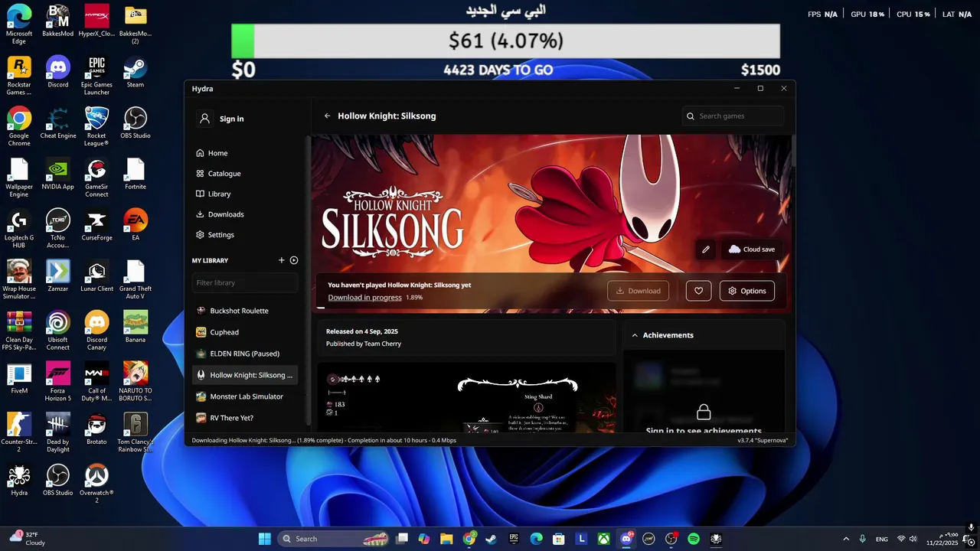This screenshot has height=551, width=980.
Task: Select the Epic Games Launcher desktop icon
Action: coord(96,76)
